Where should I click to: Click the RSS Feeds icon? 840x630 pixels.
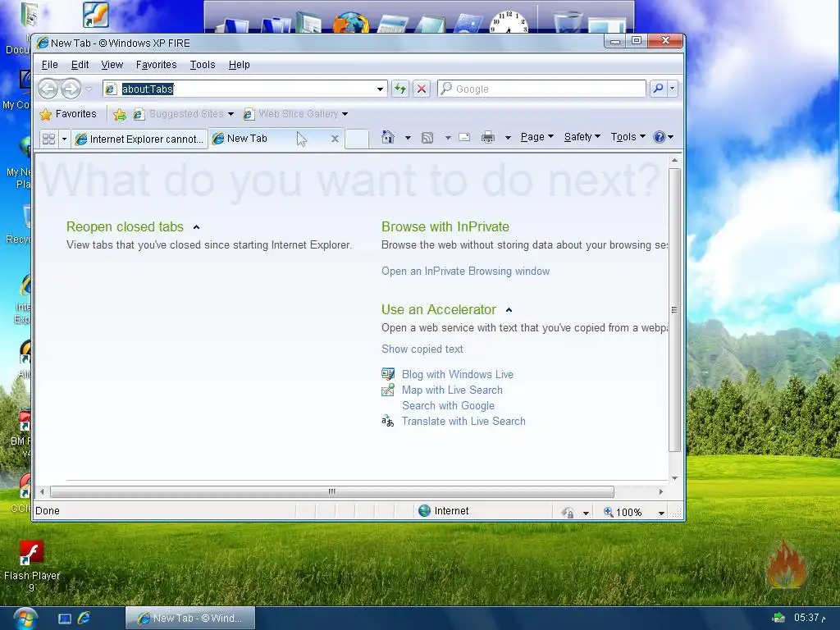[427, 138]
